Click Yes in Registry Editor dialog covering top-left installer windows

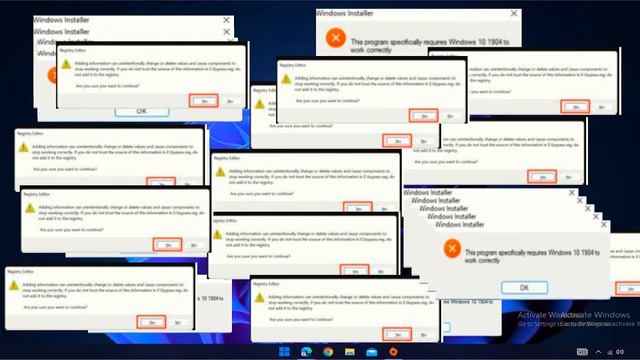[204, 101]
